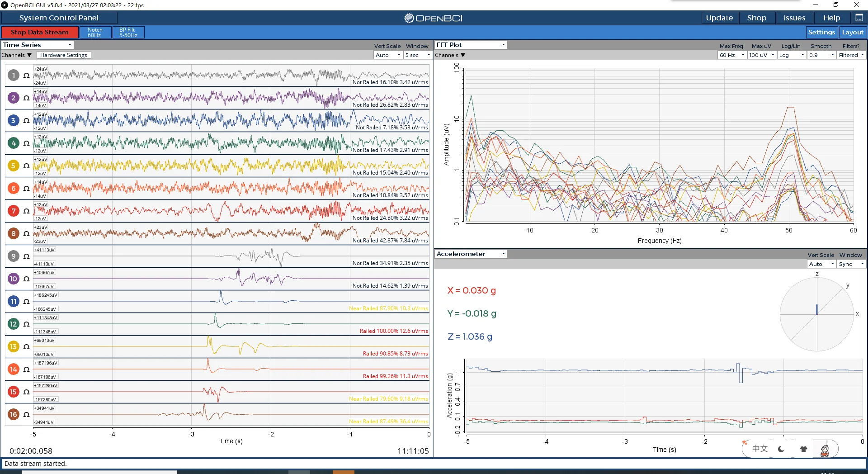Click the moon icon in input method bar
The height and width of the screenshot is (474, 868).
pos(781,449)
